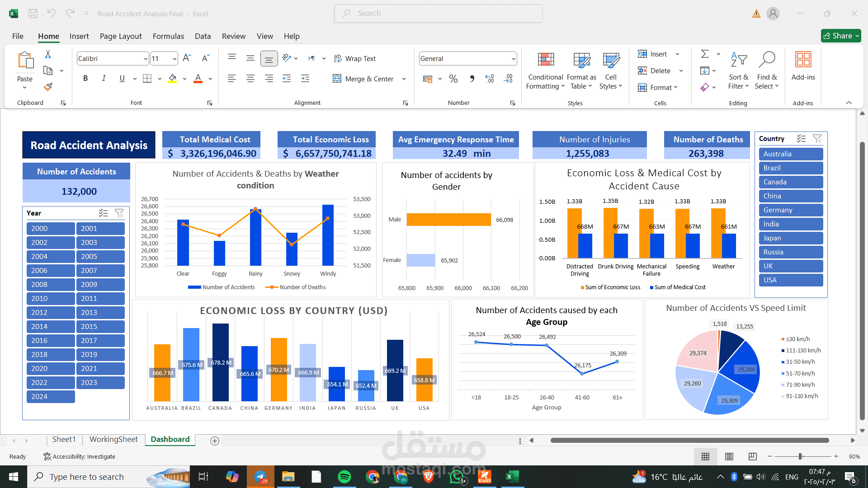This screenshot has height=488, width=868.
Task: Click Decrease Decimal icon
Action: 508,79
